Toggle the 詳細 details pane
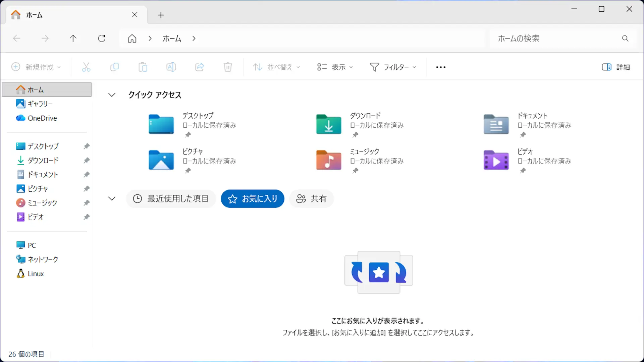The image size is (644, 362). pyautogui.click(x=616, y=67)
